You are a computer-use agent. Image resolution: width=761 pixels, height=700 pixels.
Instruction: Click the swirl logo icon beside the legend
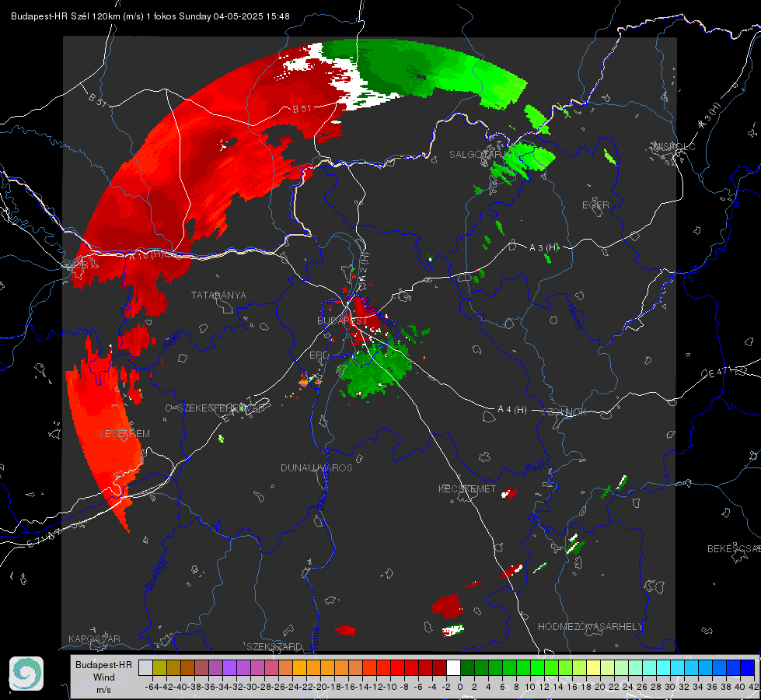coord(26,674)
